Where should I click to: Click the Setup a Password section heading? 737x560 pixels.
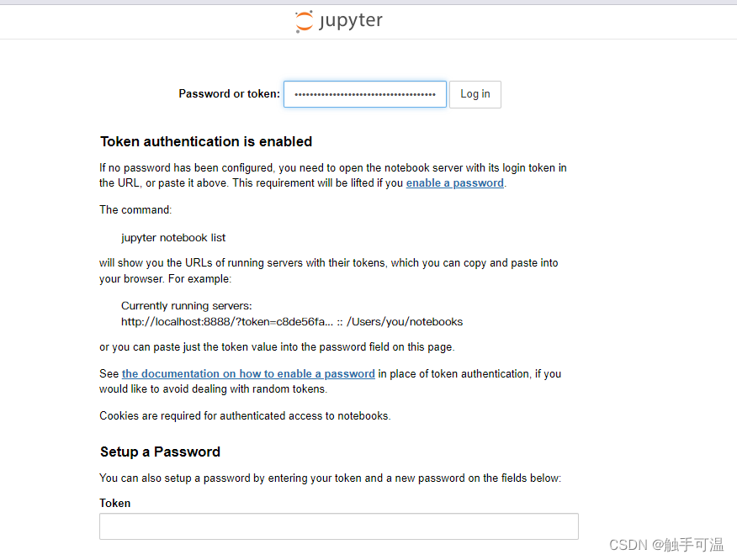160,452
